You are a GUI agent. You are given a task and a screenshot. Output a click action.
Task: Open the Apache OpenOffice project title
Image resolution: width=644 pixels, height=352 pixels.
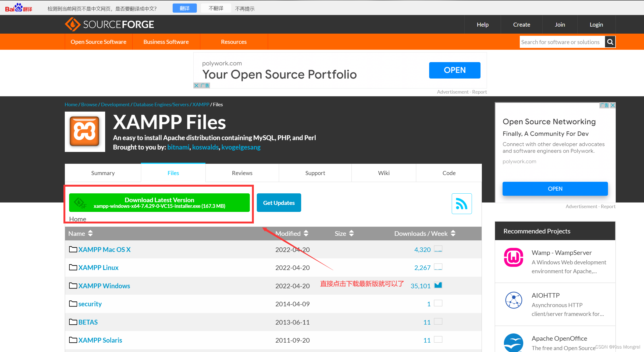click(559, 338)
